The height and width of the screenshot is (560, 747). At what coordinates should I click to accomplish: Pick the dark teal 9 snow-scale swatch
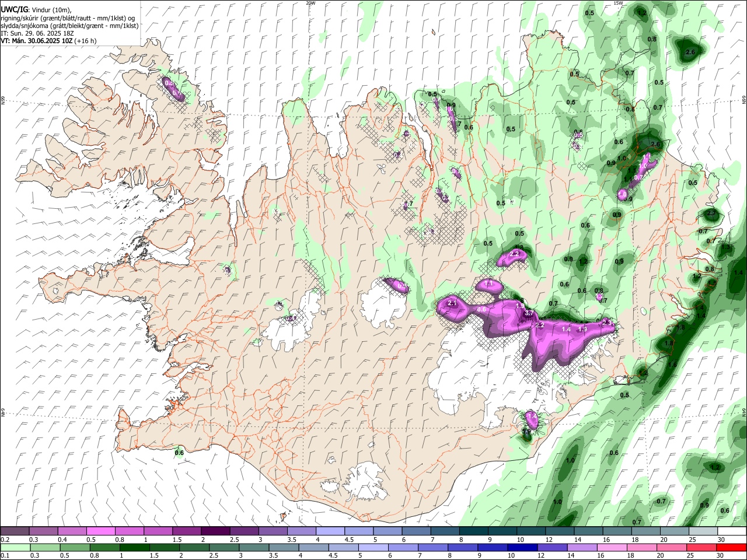tap(502, 531)
